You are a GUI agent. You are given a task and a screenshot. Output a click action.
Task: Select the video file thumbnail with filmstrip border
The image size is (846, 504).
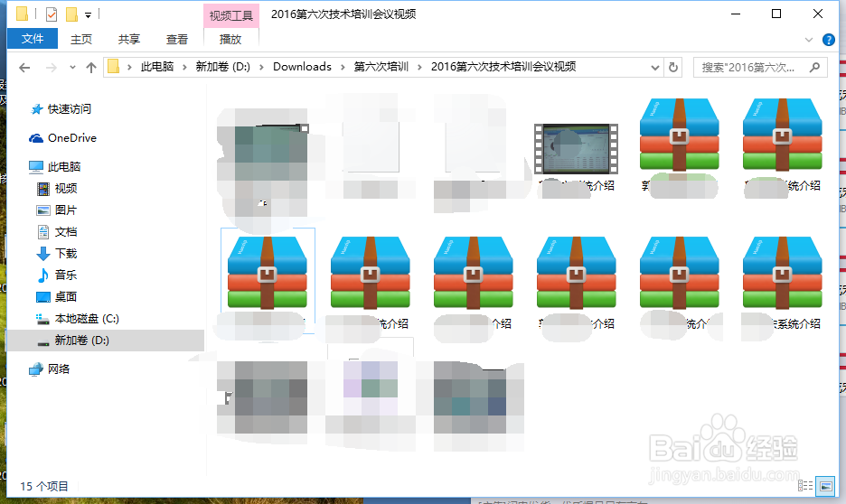pyautogui.click(x=576, y=148)
